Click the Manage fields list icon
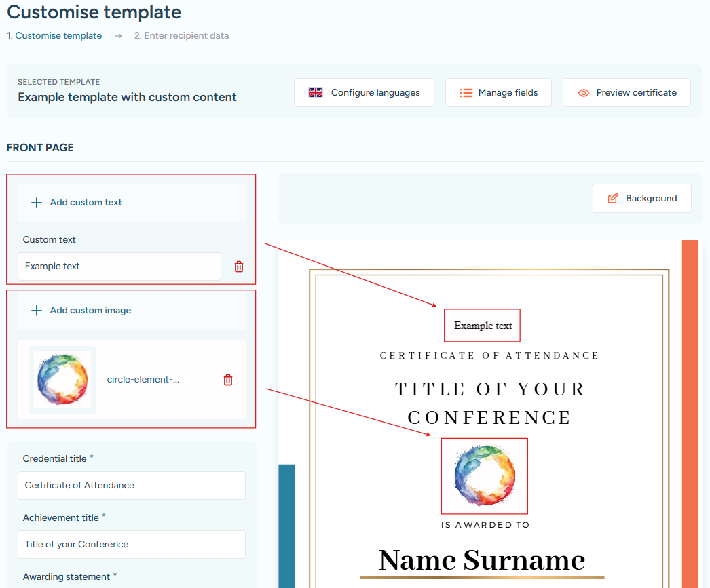This screenshot has height=588, width=710. tap(466, 93)
